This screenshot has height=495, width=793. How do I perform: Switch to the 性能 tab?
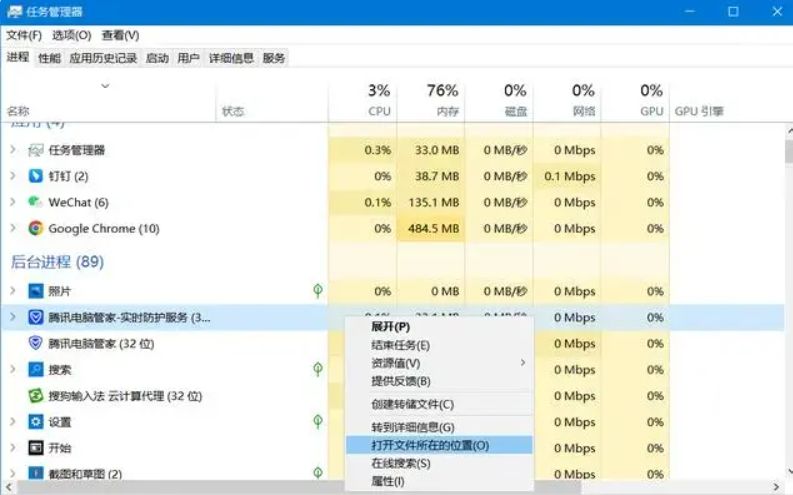tap(49, 58)
